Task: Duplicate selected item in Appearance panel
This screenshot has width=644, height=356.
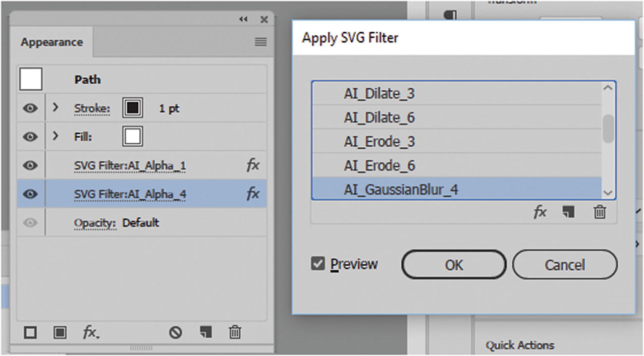Action: (206, 332)
